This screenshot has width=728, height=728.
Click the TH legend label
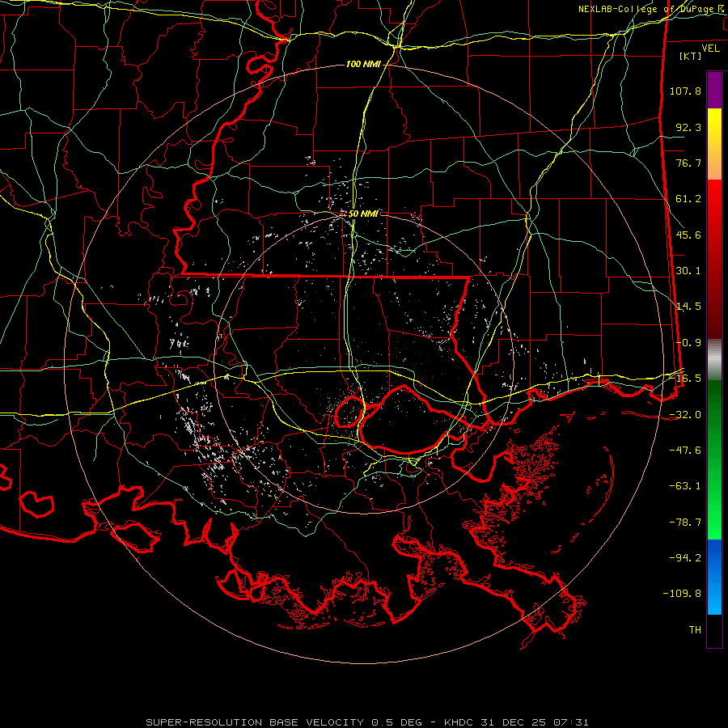(x=695, y=630)
